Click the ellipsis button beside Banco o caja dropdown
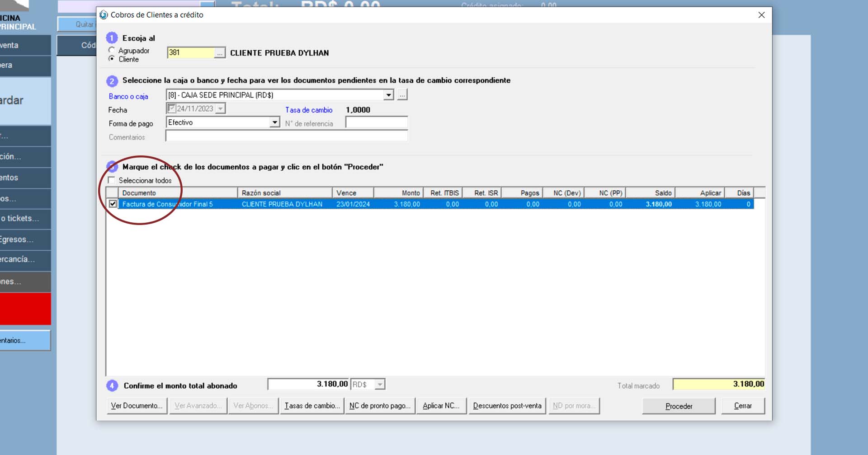The image size is (868, 455). [402, 95]
